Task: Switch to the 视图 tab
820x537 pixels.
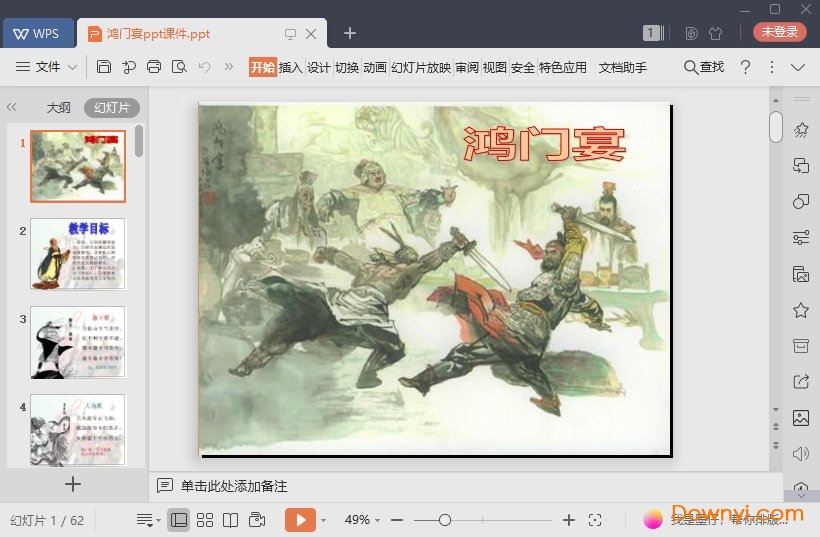Action: coord(495,67)
